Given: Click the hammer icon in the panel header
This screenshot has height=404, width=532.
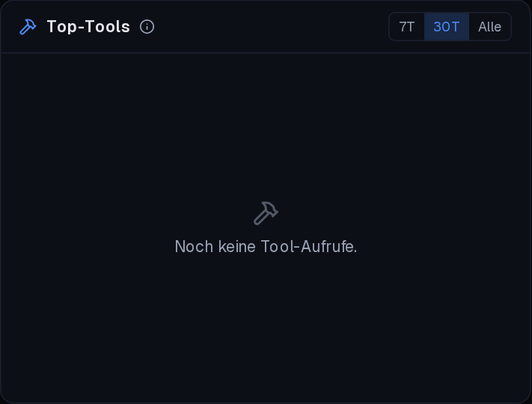Looking at the screenshot, I should pos(28,27).
